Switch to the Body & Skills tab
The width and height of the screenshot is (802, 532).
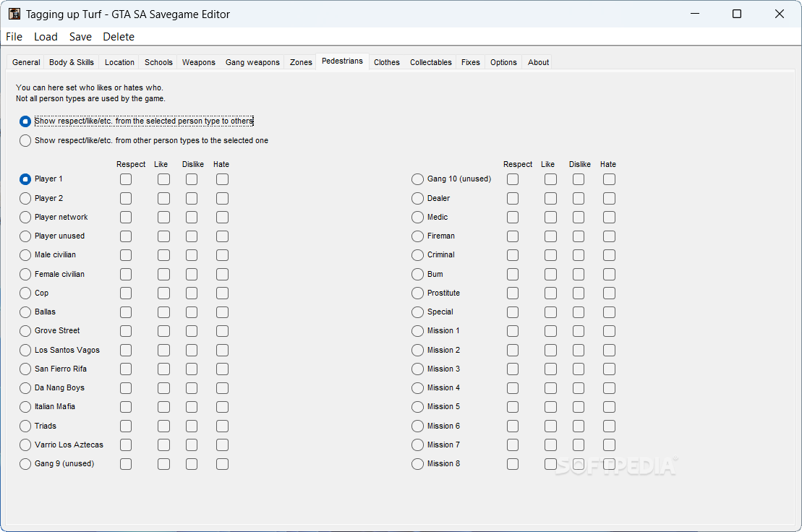pyautogui.click(x=72, y=62)
